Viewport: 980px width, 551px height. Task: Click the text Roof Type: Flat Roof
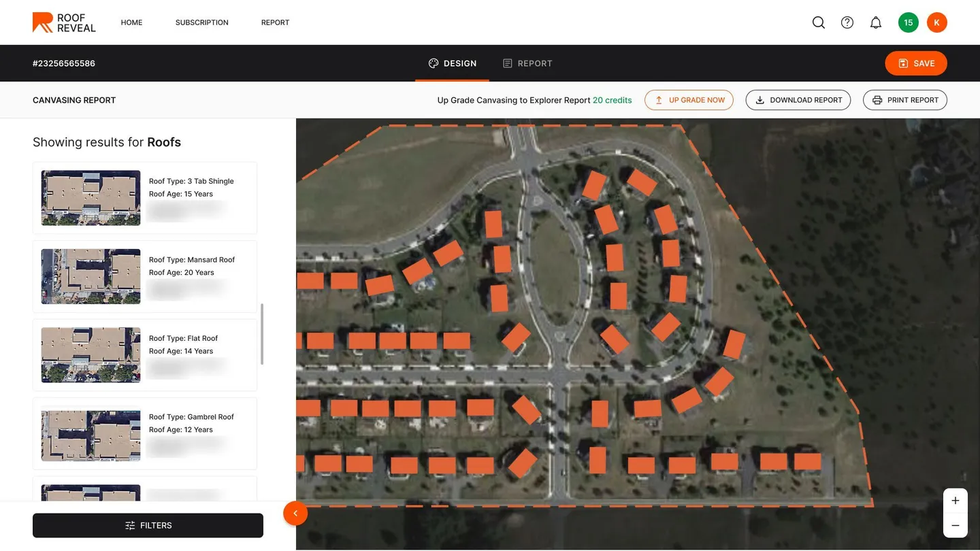[184, 338]
